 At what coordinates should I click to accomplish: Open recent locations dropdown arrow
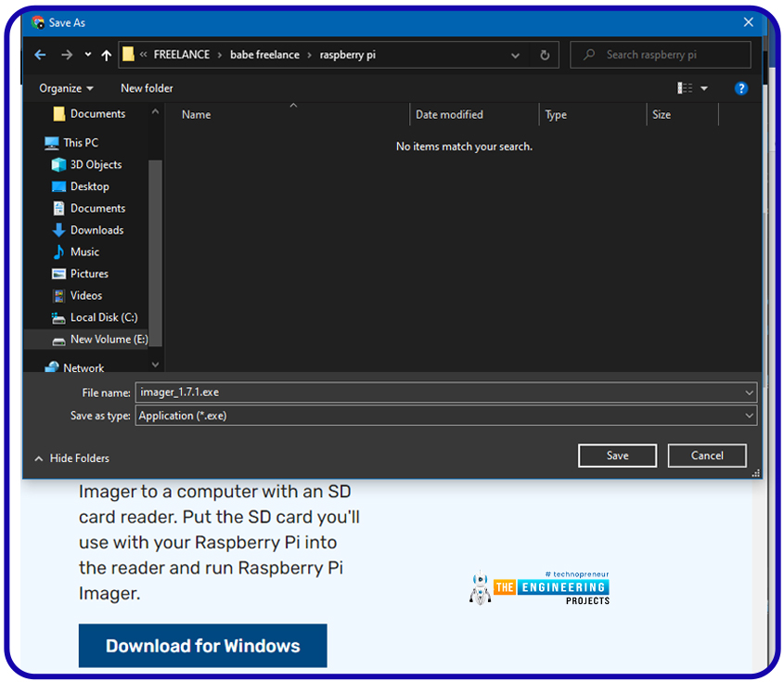coord(88,55)
